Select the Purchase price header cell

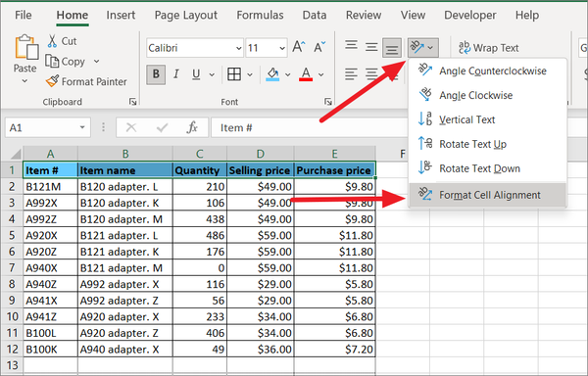point(334,170)
